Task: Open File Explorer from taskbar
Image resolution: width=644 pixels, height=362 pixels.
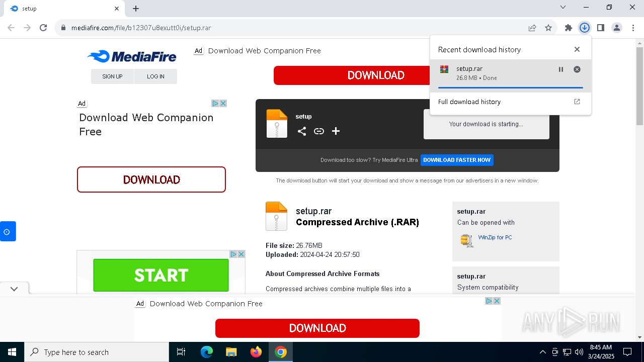Action: tap(231, 352)
